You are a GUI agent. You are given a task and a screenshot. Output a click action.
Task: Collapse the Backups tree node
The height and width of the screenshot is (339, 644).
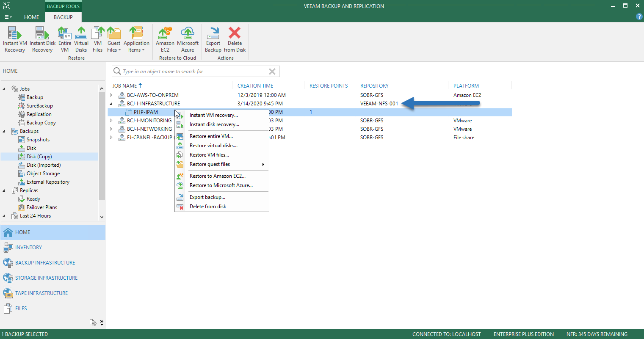(x=5, y=131)
